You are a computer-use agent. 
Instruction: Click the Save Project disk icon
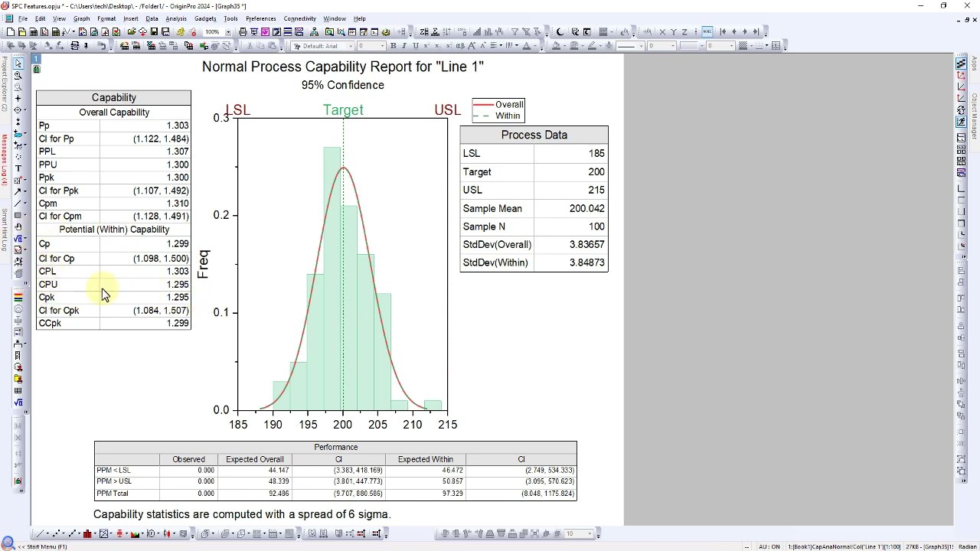pos(154,31)
